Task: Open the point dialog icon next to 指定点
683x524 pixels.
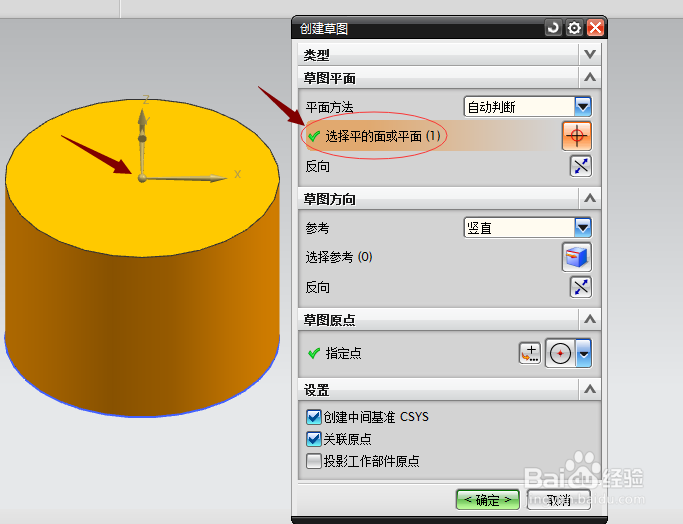Action: click(530, 353)
